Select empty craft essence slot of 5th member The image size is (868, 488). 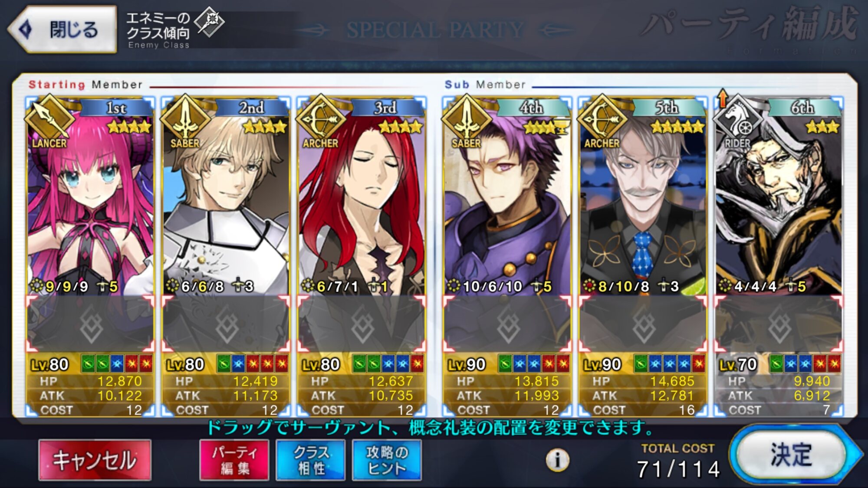(x=643, y=324)
